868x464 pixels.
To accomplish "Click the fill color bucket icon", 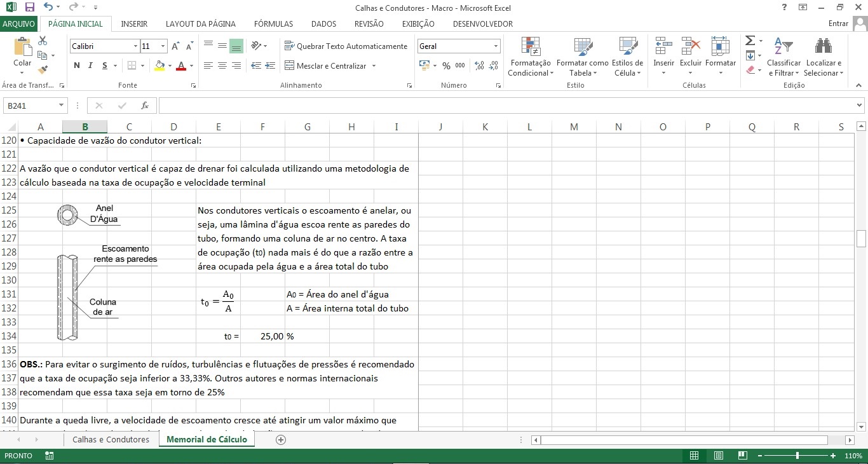I will [159, 65].
